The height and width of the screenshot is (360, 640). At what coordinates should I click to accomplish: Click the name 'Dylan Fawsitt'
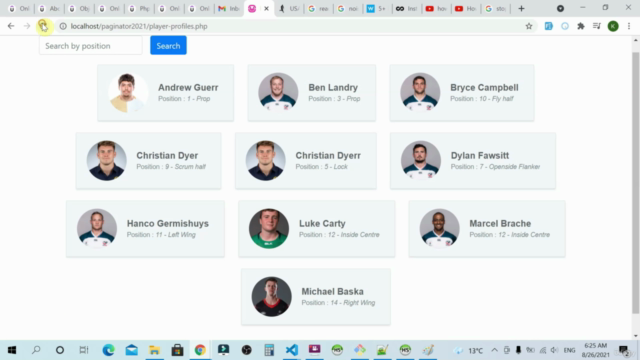tap(480, 156)
